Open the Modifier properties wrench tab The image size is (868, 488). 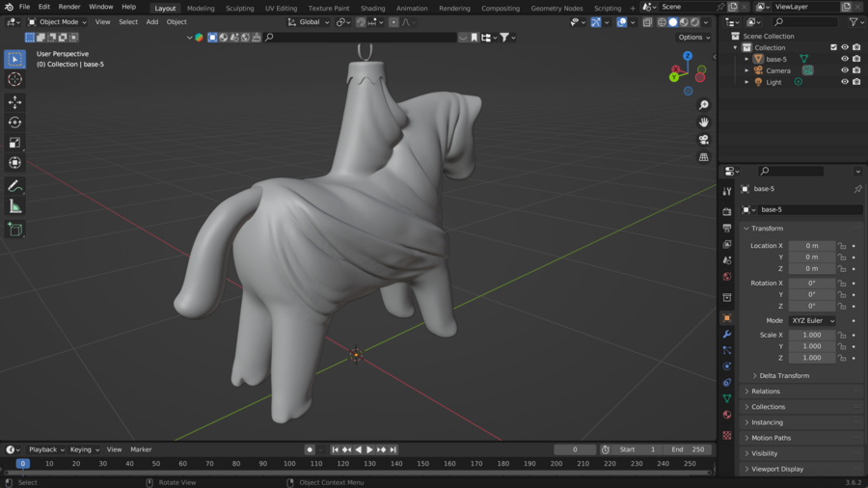[x=726, y=334]
